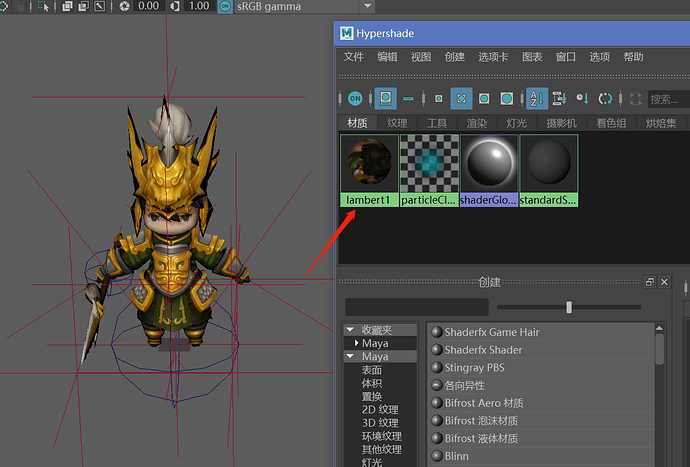Switch to the 纹理 tab

coord(397,123)
